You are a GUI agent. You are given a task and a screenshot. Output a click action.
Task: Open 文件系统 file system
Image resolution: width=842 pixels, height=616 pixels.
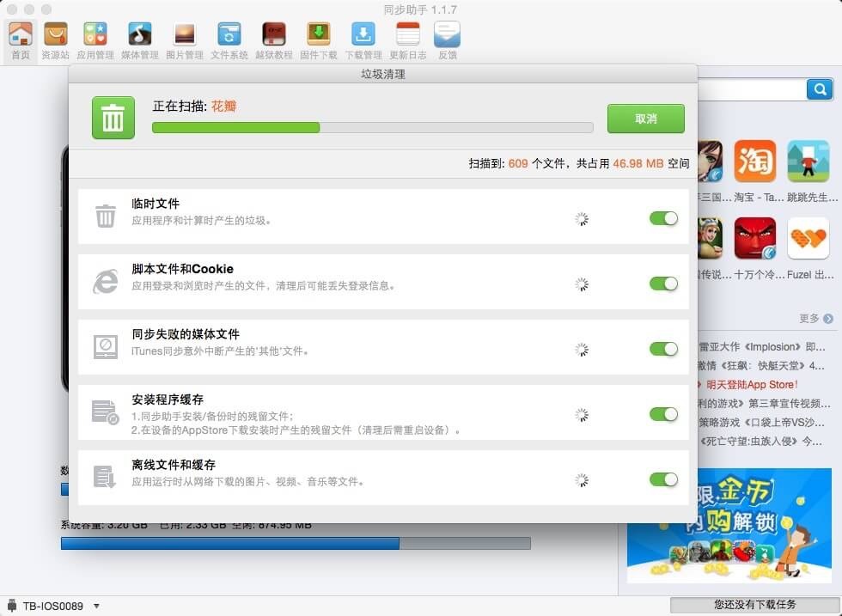pyautogui.click(x=229, y=40)
